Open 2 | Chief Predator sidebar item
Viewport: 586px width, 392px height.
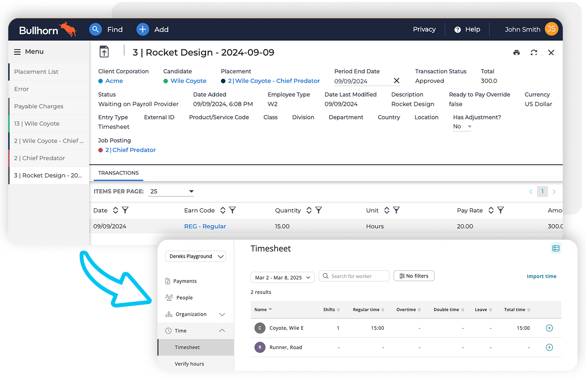coord(49,158)
